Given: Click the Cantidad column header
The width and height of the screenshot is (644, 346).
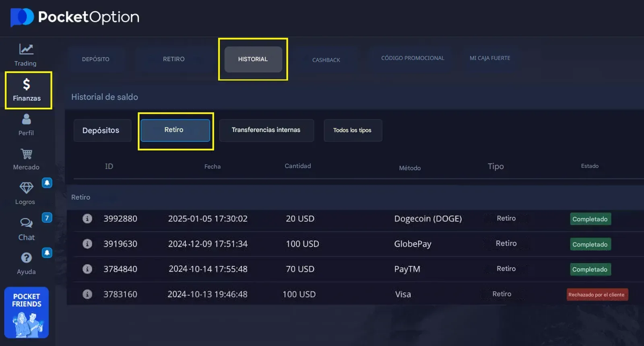Looking at the screenshot, I should (298, 166).
